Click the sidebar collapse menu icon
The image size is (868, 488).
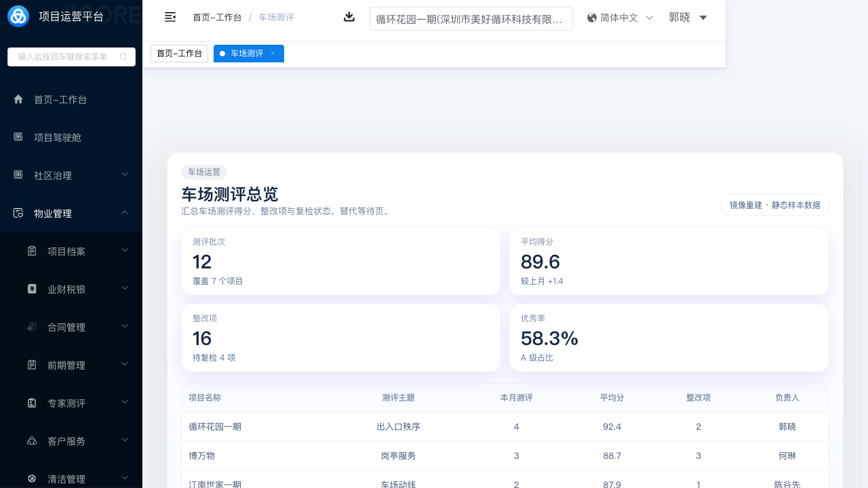pos(170,17)
